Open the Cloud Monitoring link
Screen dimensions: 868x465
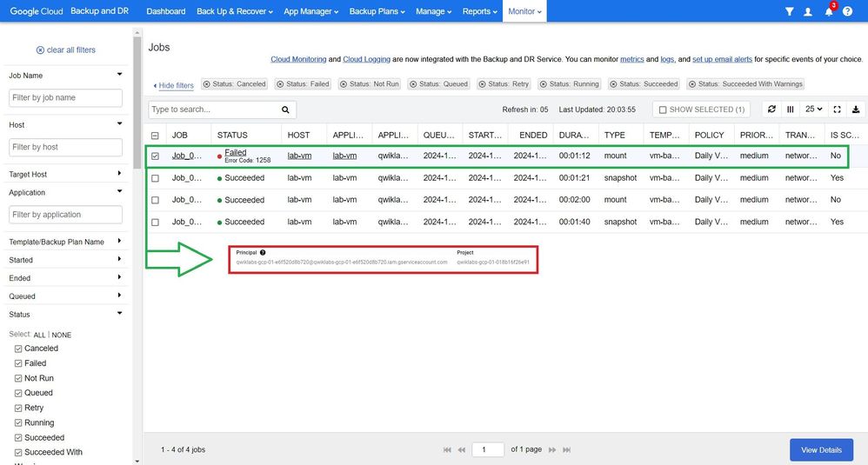(298, 59)
